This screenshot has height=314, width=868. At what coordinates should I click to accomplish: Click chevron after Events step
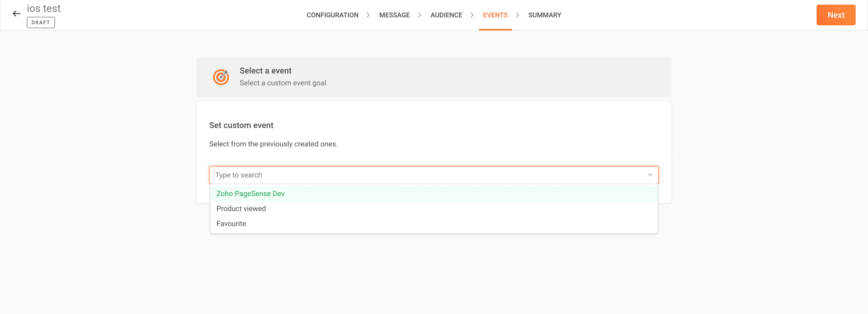pos(517,15)
